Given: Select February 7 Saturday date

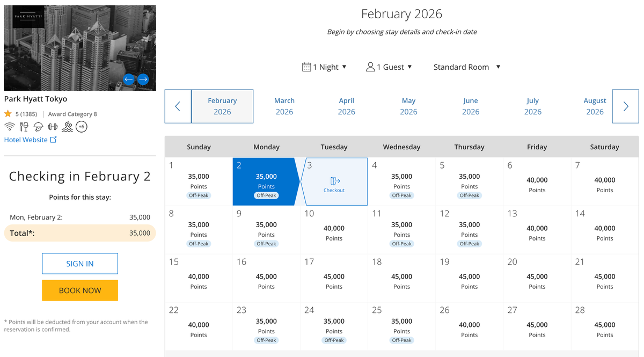Looking at the screenshot, I should (605, 181).
